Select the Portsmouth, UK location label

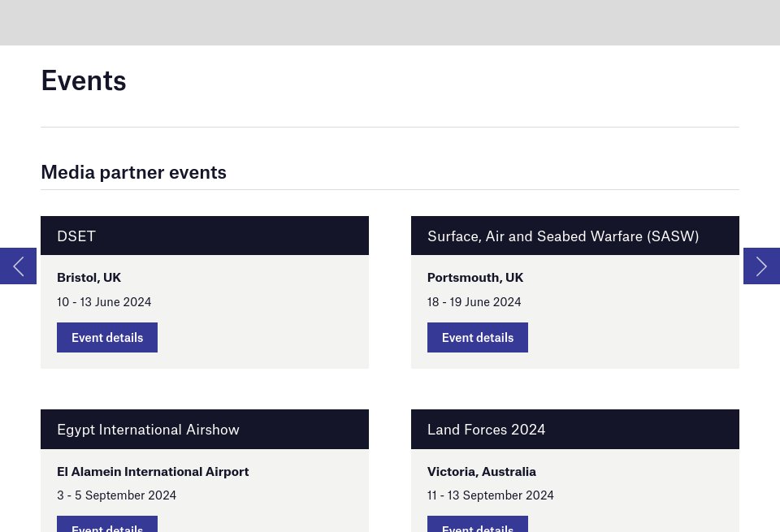[474, 277]
